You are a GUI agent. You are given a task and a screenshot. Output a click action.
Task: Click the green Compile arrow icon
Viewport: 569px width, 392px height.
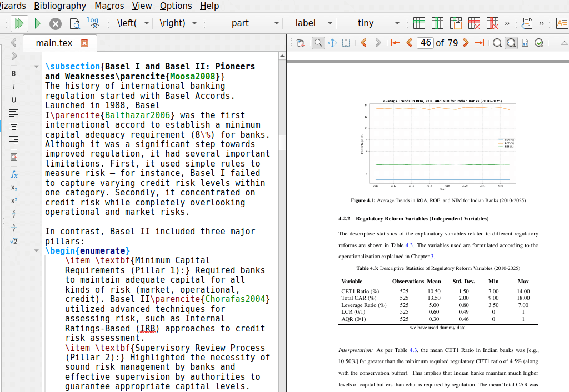[37, 23]
